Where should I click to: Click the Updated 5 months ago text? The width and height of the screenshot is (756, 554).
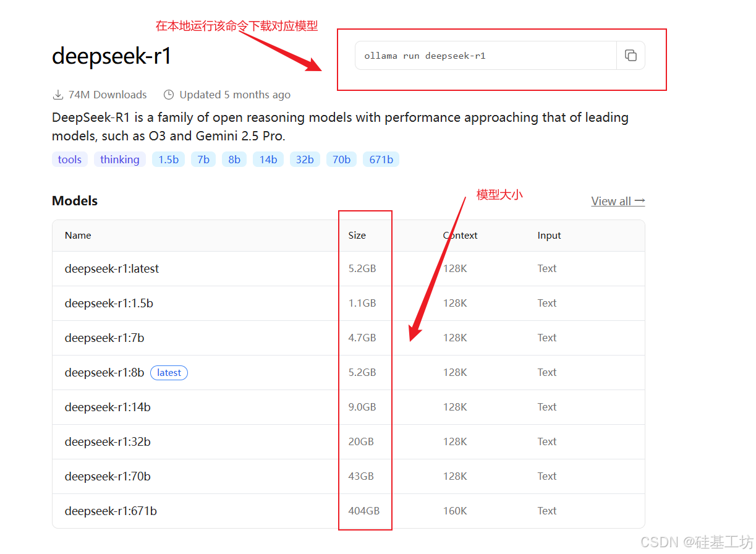tap(235, 95)
